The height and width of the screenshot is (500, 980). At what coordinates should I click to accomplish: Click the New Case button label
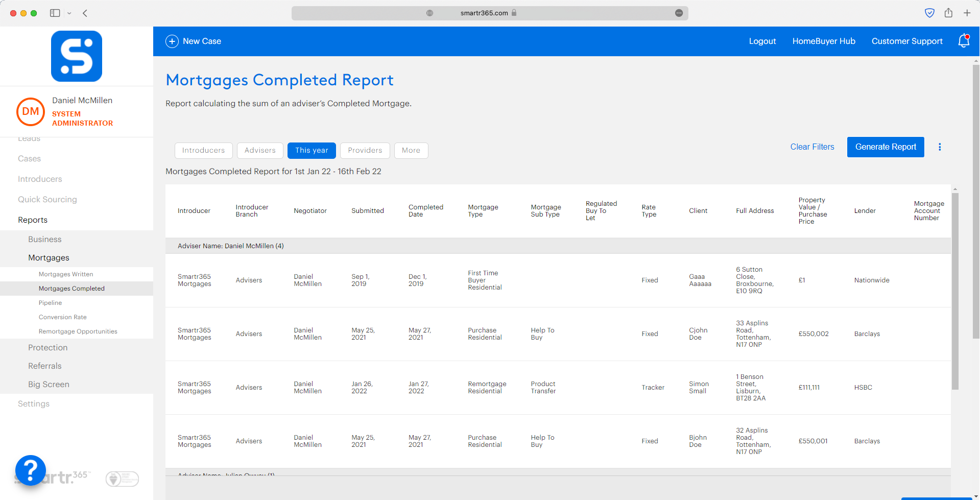[202, 41]
